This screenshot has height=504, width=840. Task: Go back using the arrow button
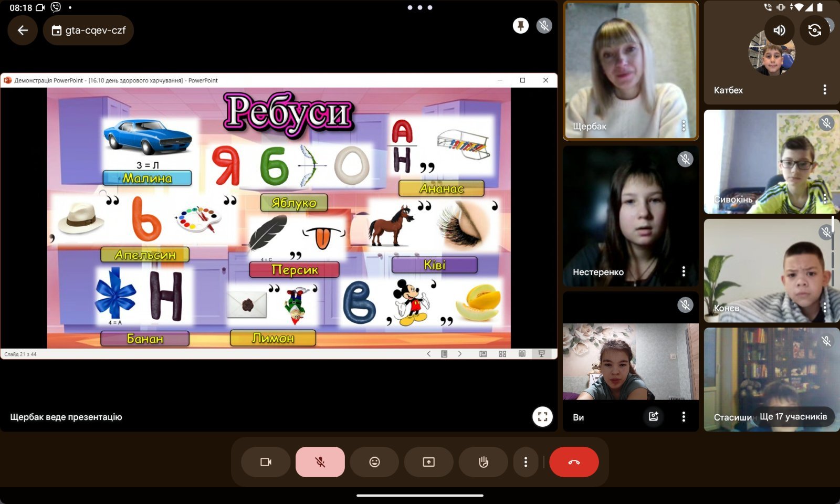[x=23, y=30]
